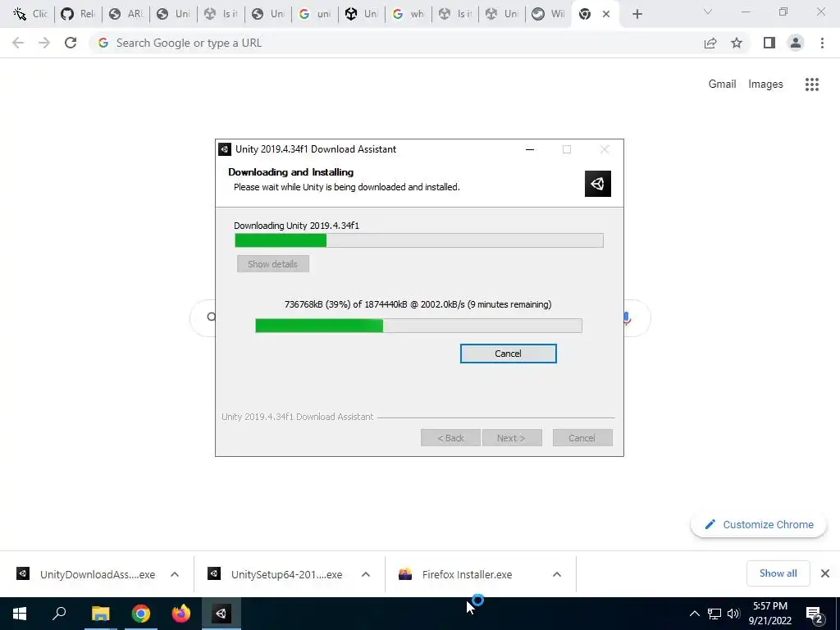Screen dimensions: 840x630
Task: Open File Explorer from the taskbar
Action: [x=100, y=614]
